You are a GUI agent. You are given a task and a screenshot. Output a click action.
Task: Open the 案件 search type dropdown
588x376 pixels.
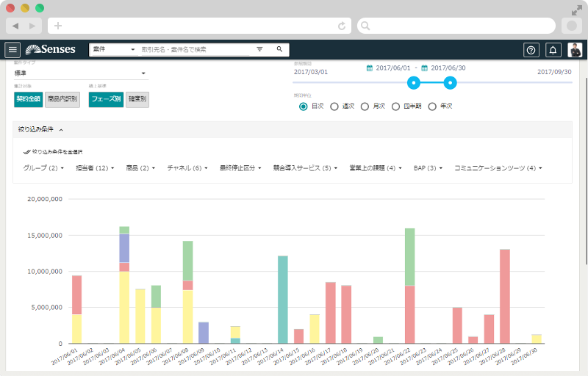pos(113,49)
